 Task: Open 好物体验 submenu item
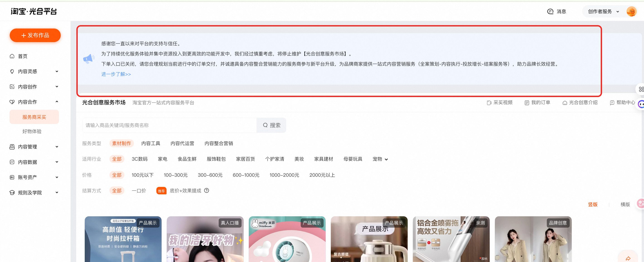coord(32,131)
